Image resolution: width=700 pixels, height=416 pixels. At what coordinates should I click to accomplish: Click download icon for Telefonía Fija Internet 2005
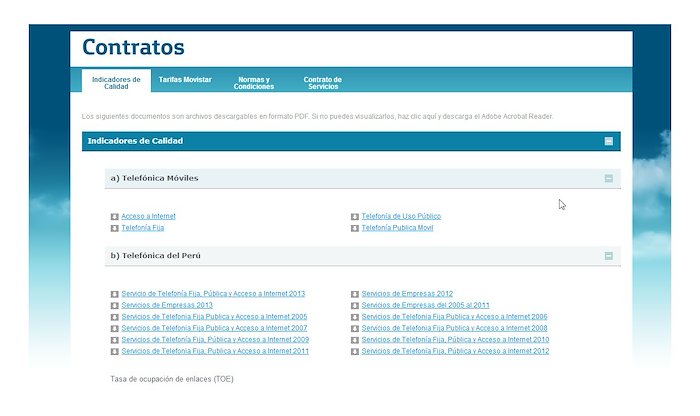pyautogui.click(x=115, y=317)
